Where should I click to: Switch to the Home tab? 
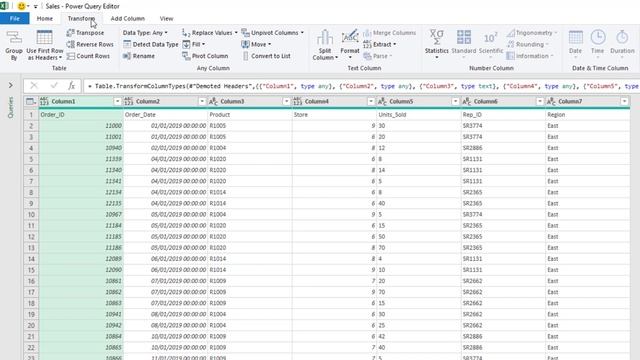[x=44, y=18]
